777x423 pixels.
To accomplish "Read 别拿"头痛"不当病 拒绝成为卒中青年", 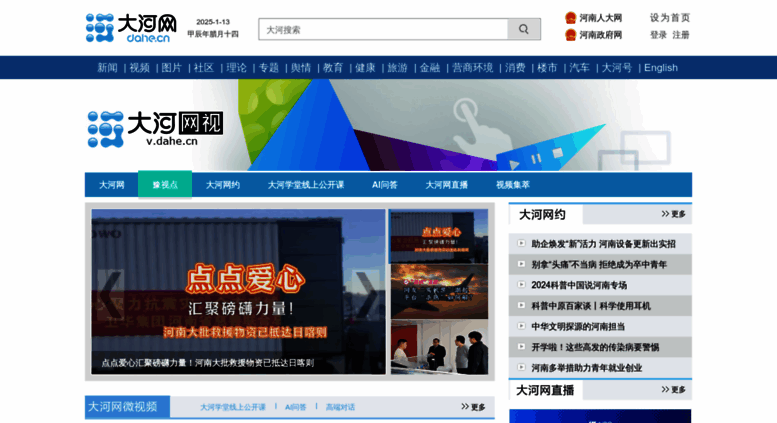I will point(599,264).
